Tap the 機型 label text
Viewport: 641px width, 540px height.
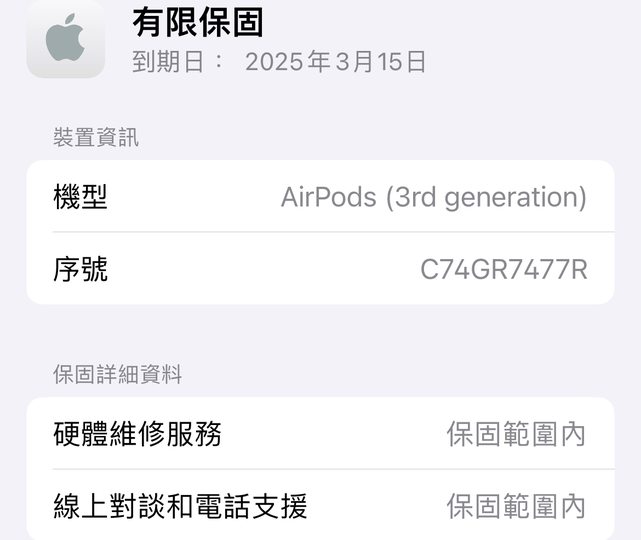[x=81, y=197]
